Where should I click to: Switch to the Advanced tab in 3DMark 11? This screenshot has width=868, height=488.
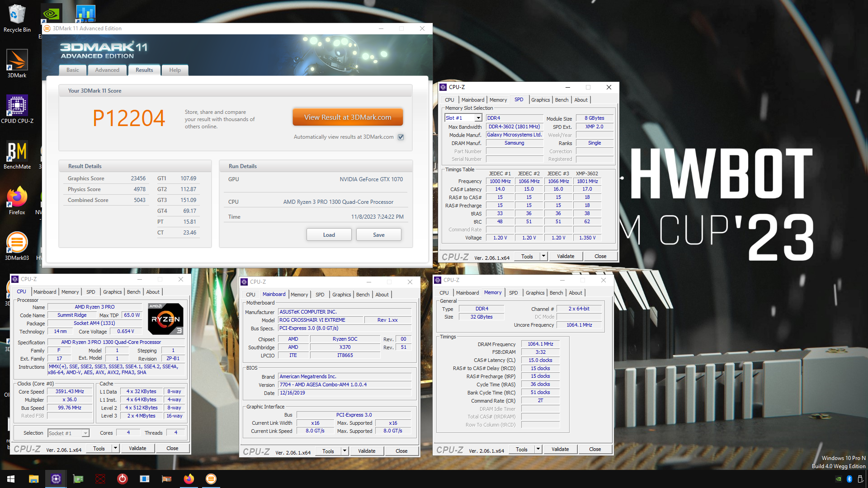pos(107,70)
